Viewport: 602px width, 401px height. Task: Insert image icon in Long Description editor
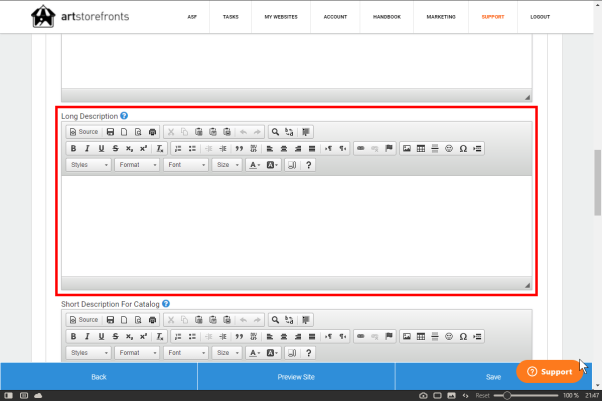[406, 148]
